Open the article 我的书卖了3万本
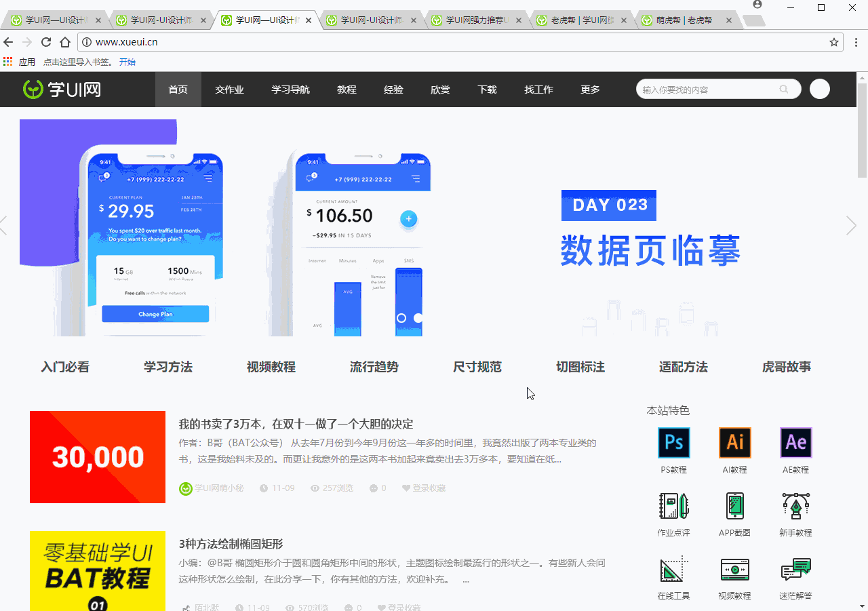The width and height of the screenshot is (868, 611). (296, 423)
